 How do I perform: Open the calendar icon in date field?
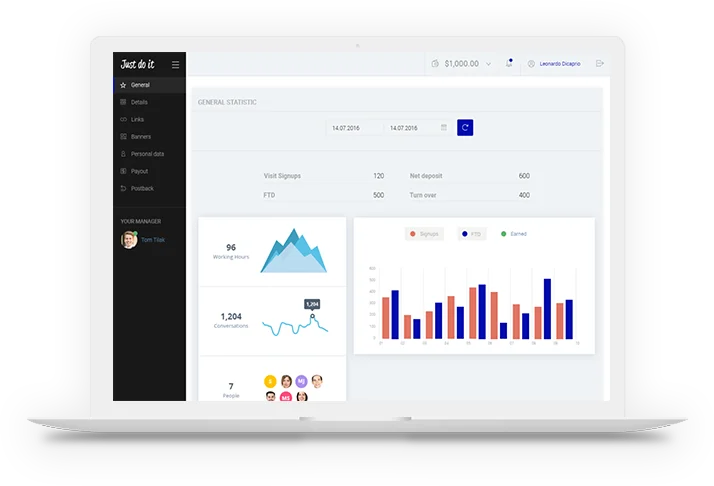coord(444,128)
